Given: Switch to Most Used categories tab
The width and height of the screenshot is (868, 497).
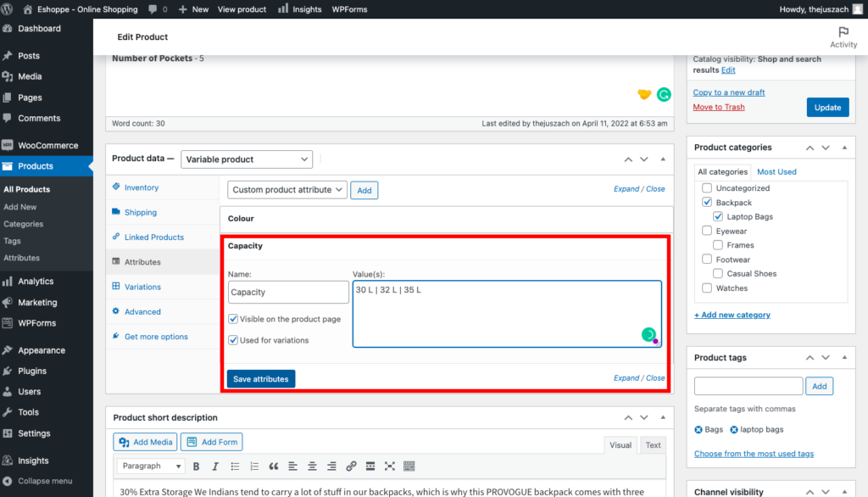Looking at the screenshot, I should point(776,172).
